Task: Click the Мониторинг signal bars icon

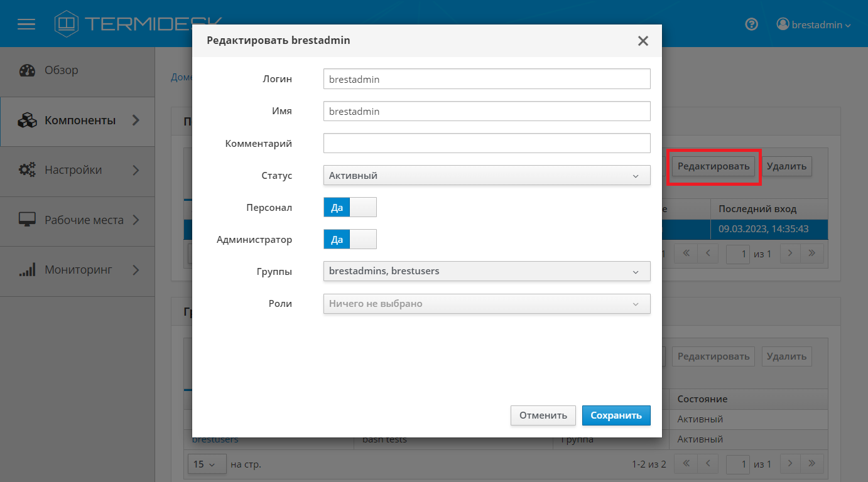Action: (27, 270)
